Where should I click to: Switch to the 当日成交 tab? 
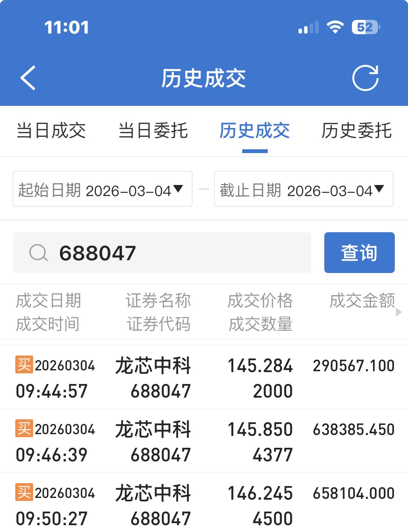(x=51, y=131)
